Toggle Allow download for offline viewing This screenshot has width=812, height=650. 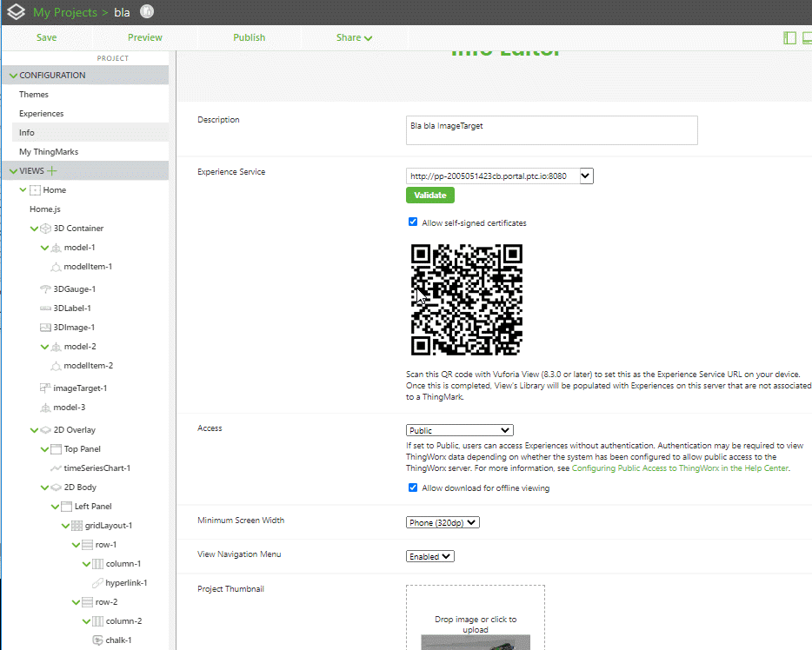(x=413, y=487)
